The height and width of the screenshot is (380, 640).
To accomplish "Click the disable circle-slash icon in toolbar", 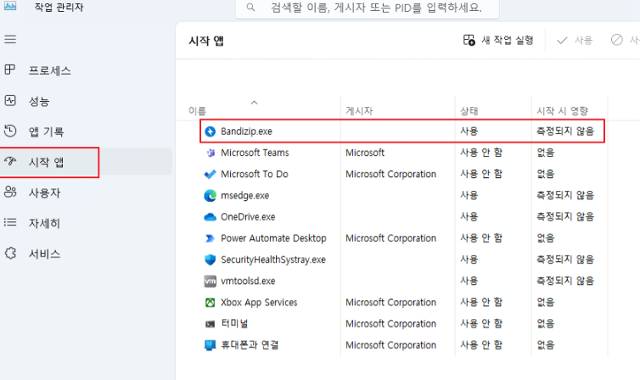I will (x=617, y=40).
